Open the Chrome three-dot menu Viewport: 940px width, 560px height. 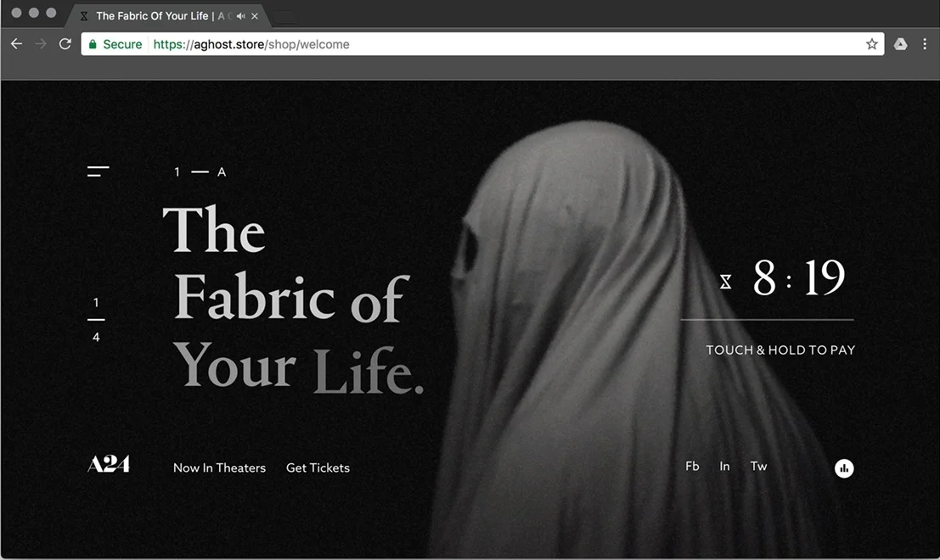(x=925, y=44)
